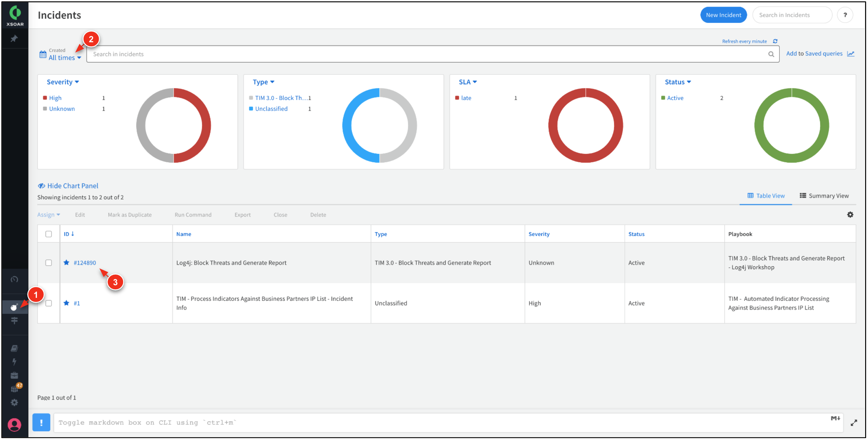Image resolution: width=868 pixels, height=440 pixels.
Task: Open the Playbooks book icon in sidebar
Action: (14, 348)
